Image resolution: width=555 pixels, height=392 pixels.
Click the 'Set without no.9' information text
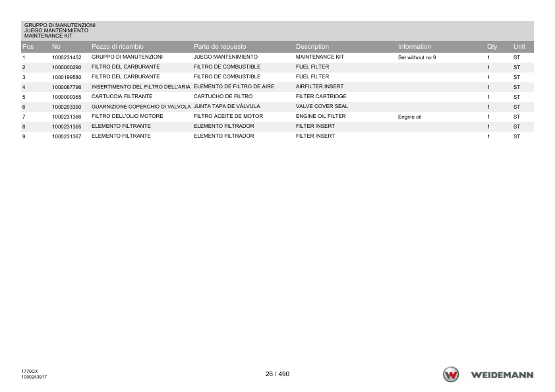click(417, 57)
